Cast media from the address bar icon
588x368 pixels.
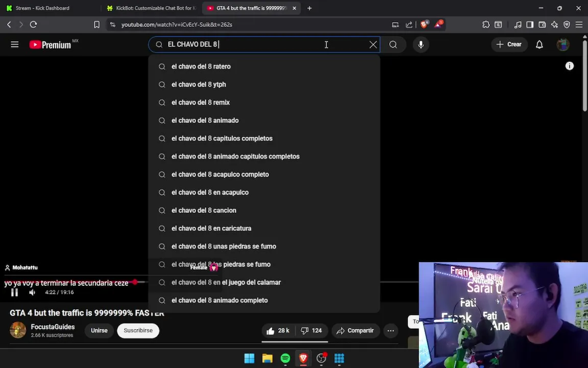click(x=395, y=25)
